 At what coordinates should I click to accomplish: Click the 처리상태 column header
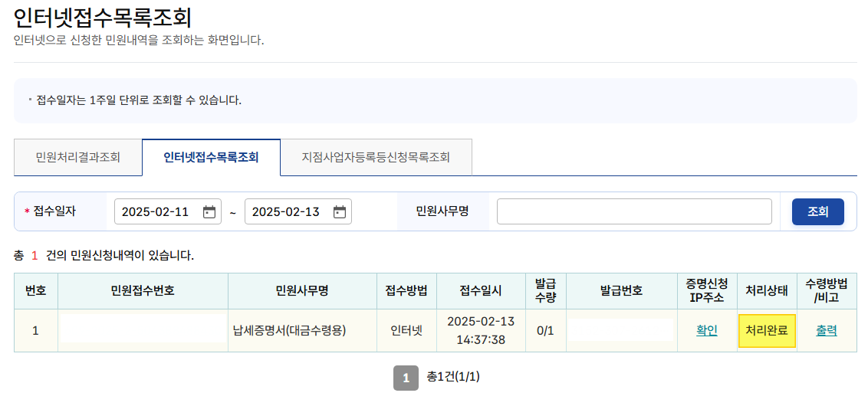[766, 291]
